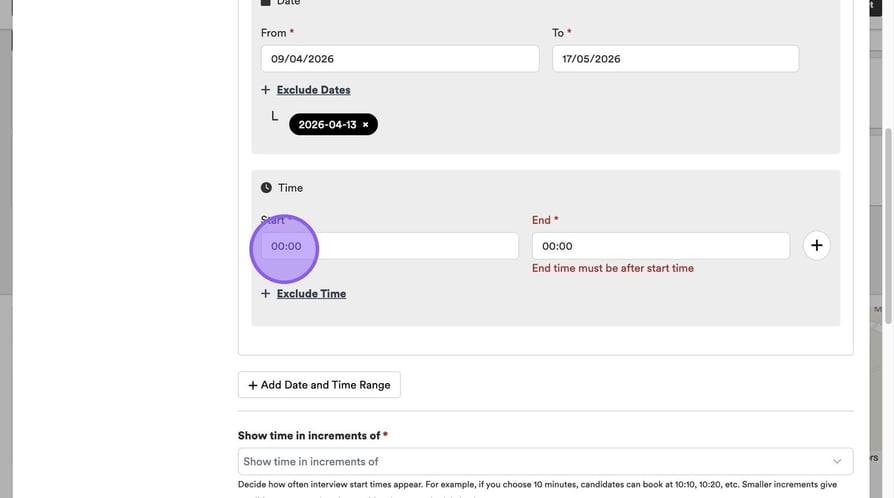Image resolution: width=894 pixels, height=498 pixels.
Task: Select the 2026-04-13 excluded date tag
Action: pos(328,125)
